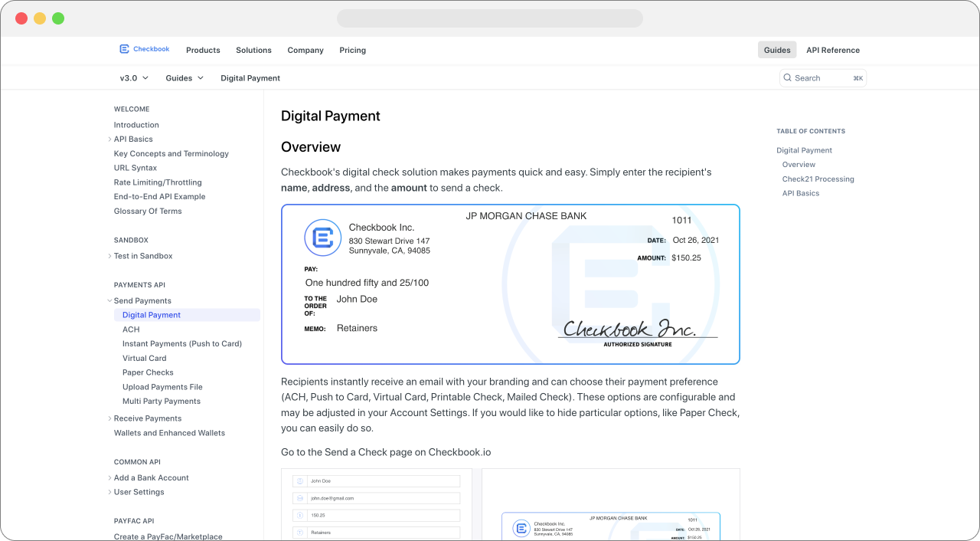Click the Checkbook Inc. signature on check
This screenshot has width=980, height=541.
(x=631, y=328)
